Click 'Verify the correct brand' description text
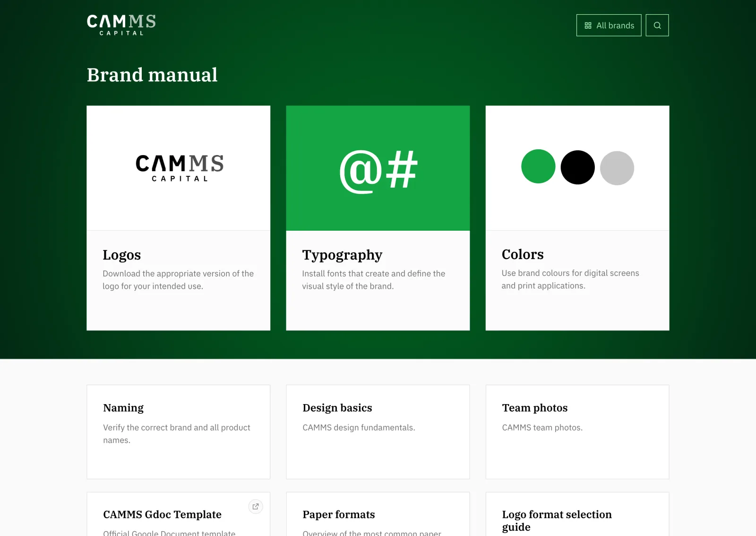Viewport: 756px width, 536px height. pyautogui.click(x=177, y=434)
